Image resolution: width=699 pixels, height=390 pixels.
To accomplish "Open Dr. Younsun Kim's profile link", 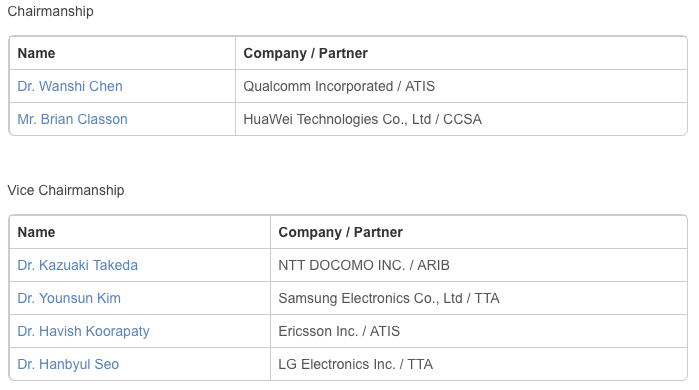I will [69, 298].
